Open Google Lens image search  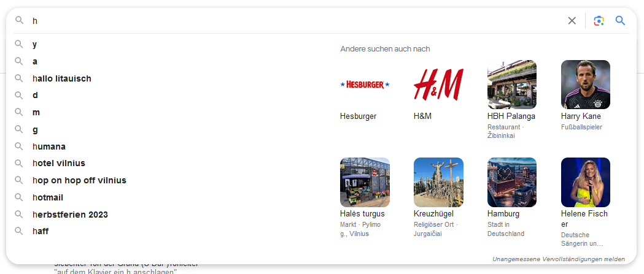coord(599,21)
